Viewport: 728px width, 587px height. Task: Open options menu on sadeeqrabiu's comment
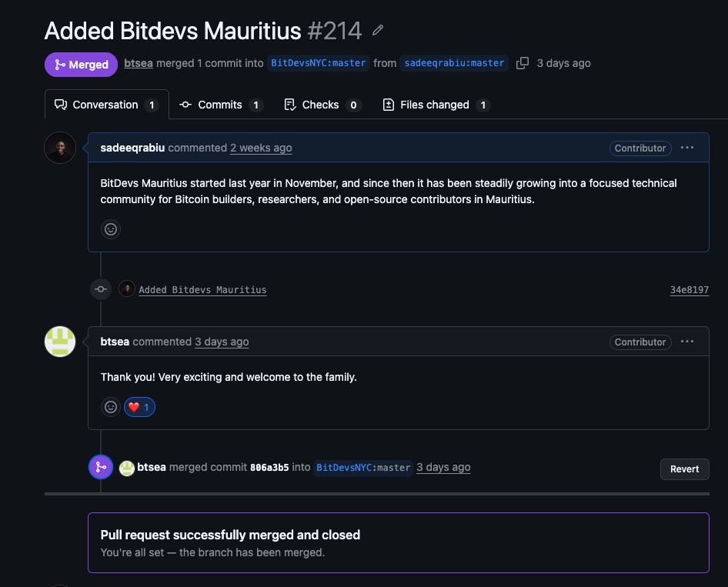[687, 148]
